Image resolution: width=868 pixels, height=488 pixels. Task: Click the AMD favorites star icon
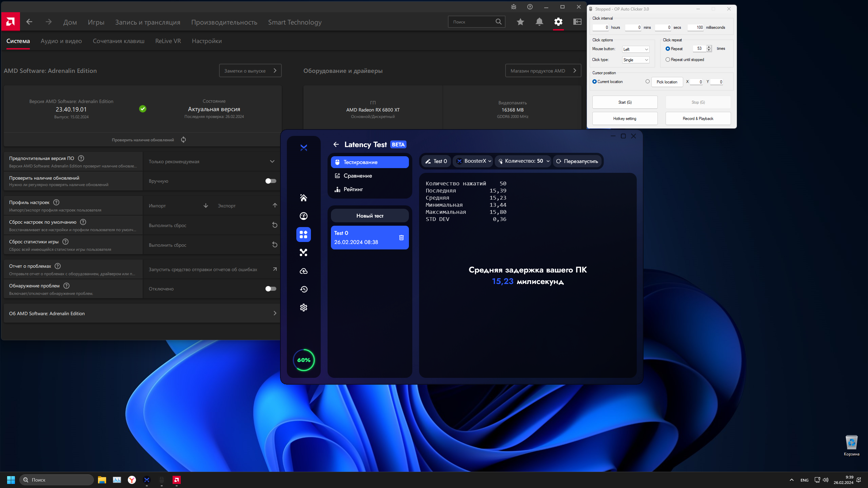click(520, 22)
